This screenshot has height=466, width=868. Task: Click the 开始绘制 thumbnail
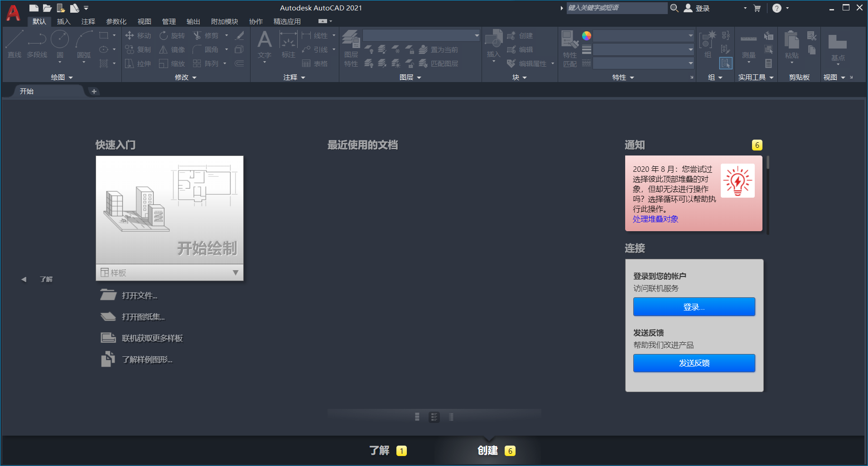pyautogui.click(x=169, y=210)
